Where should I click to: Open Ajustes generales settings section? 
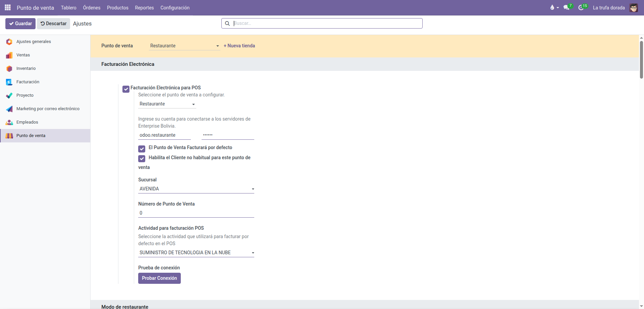pos(34,42)
